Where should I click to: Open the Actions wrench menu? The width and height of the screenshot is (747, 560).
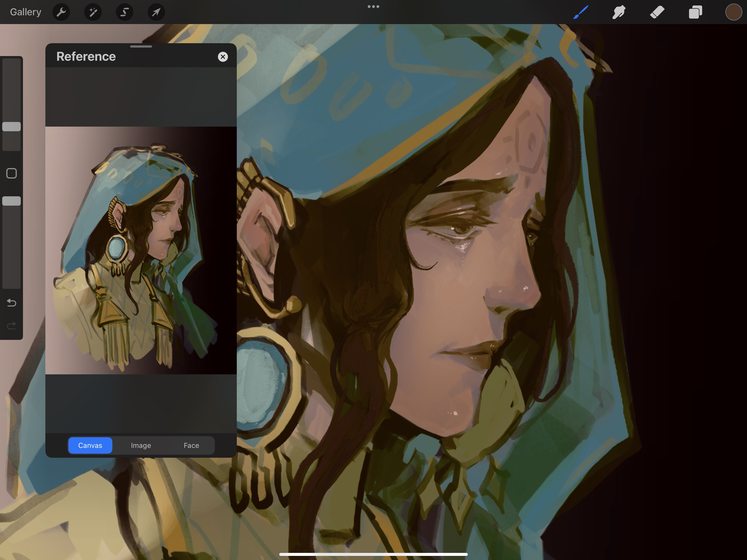tap(61, 12)
